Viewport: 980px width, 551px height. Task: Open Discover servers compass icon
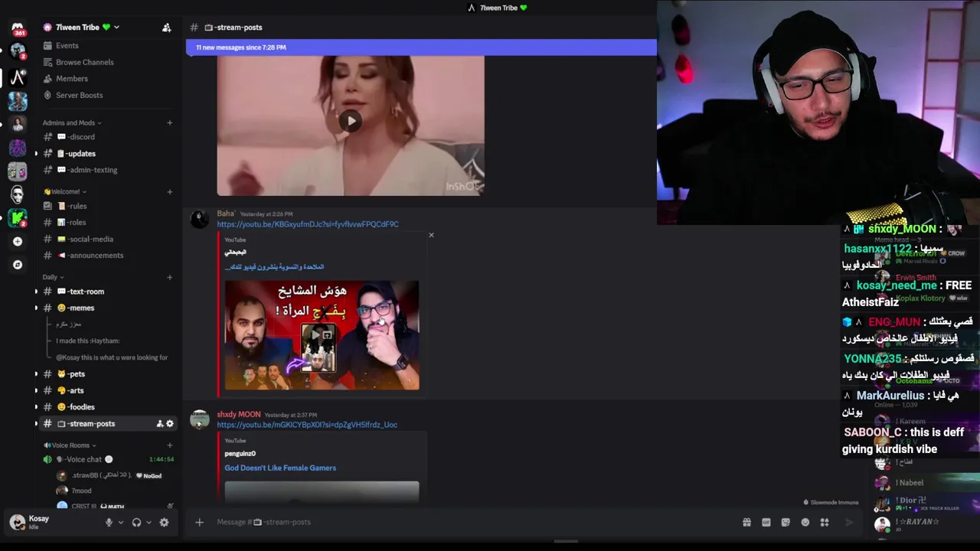[x=18, y=265]
